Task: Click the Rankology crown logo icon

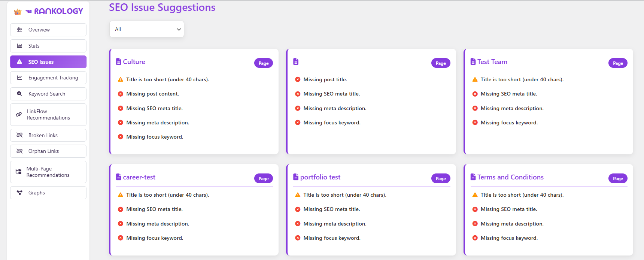Action: click(x=18, y=12)
